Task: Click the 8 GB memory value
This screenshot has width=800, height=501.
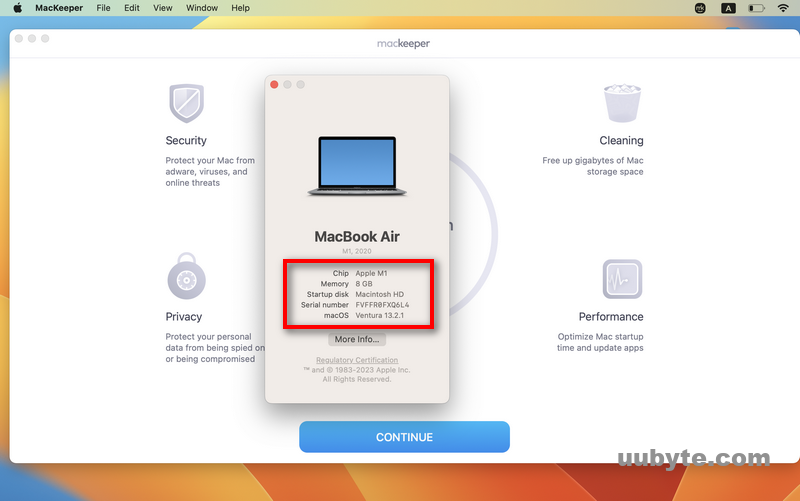Action: pos(364,284)
